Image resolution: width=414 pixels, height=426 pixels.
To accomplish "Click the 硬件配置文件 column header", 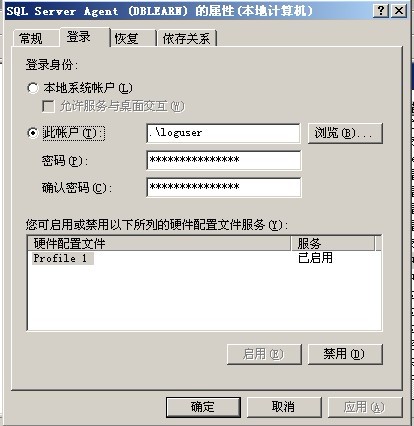I will click(159, 243).
